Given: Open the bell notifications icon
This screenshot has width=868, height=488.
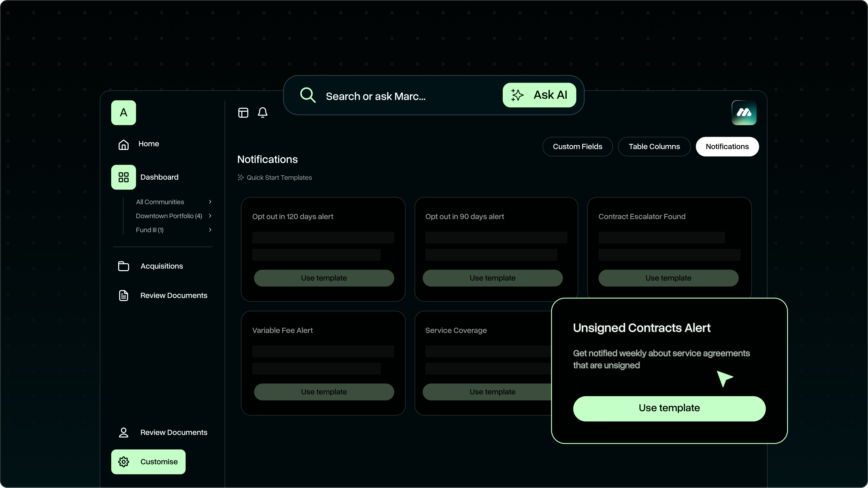Looking at the screenshot, I should (263, 112).
